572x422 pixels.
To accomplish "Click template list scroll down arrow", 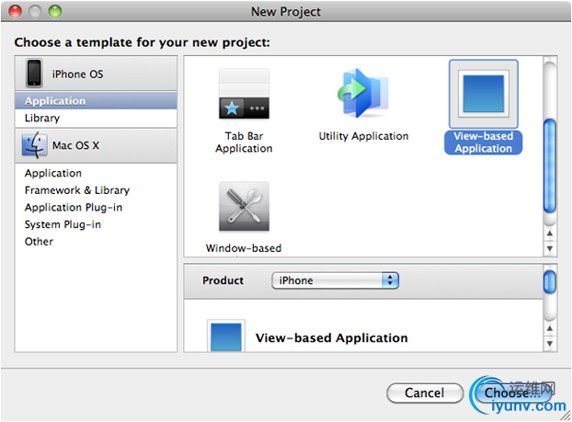I will coord(550,248).
